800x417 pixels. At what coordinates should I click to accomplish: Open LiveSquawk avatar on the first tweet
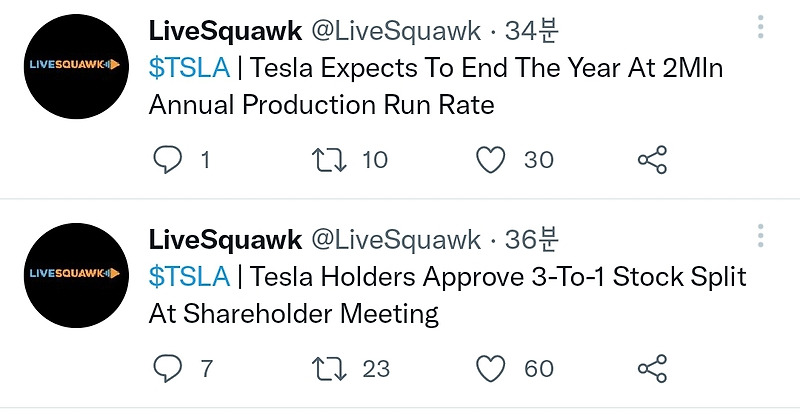point(76,66)
